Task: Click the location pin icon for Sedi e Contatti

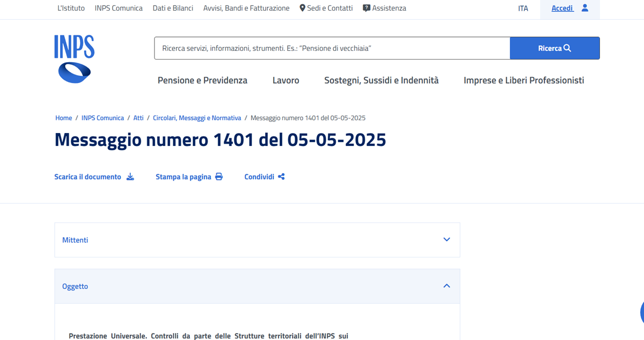Action: click(302, 8)
